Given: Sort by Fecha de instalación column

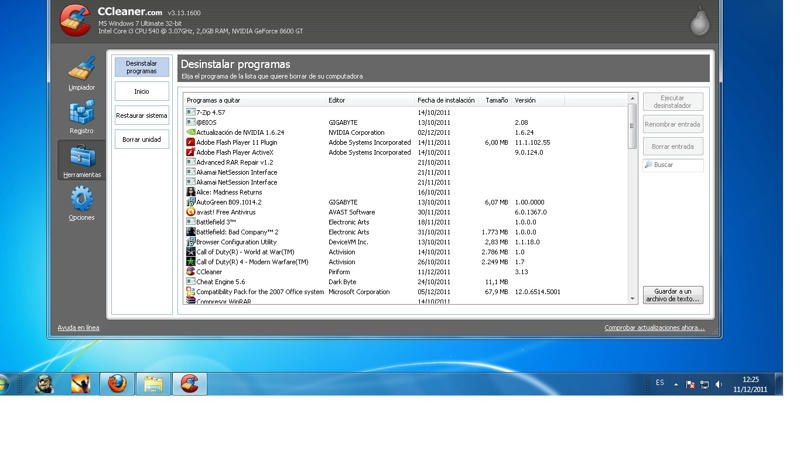Looking at the screenshot, I should [447, 101].
